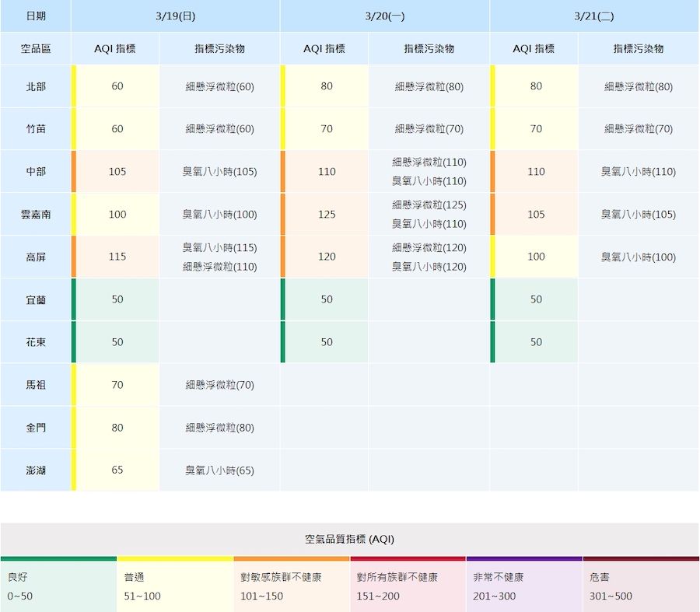Click 細懸浮微粒(125) pollutant text
The width and height of the screenshot is (700, 612).
(429, 205)
